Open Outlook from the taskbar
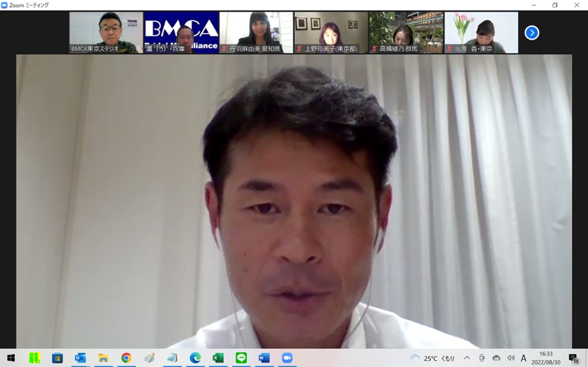The height and width of the screenshot is (367, 588). click(80, 358)
